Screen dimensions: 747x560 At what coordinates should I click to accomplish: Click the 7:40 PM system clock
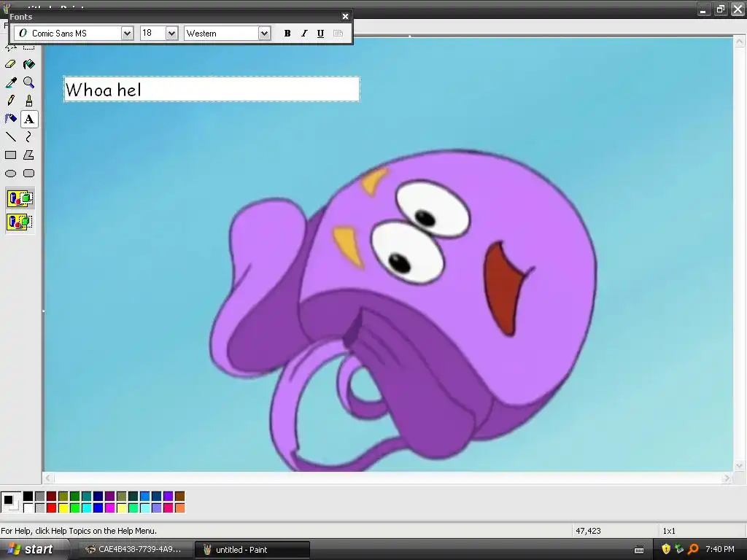(x=720, y=550)
